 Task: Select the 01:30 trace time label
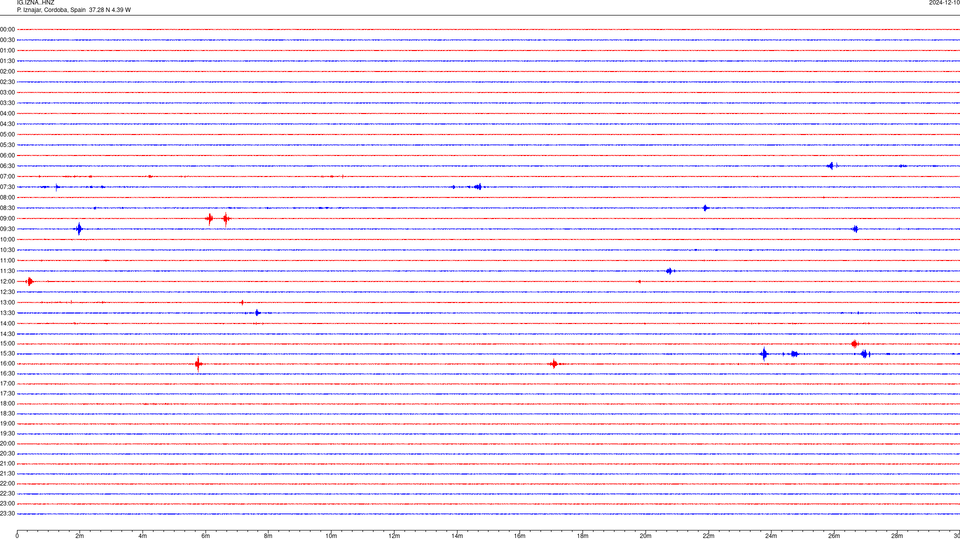click(7, 61)
